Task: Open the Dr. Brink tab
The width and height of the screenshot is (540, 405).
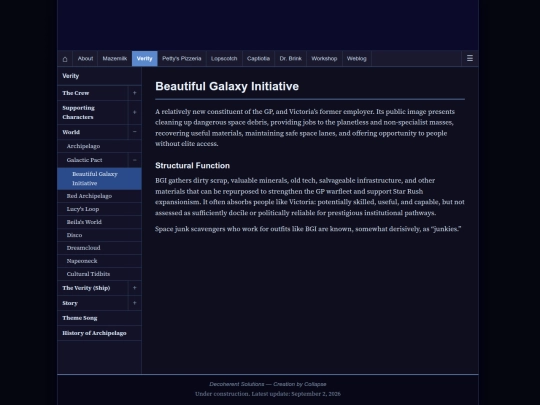Action: [x=290, y=59]
